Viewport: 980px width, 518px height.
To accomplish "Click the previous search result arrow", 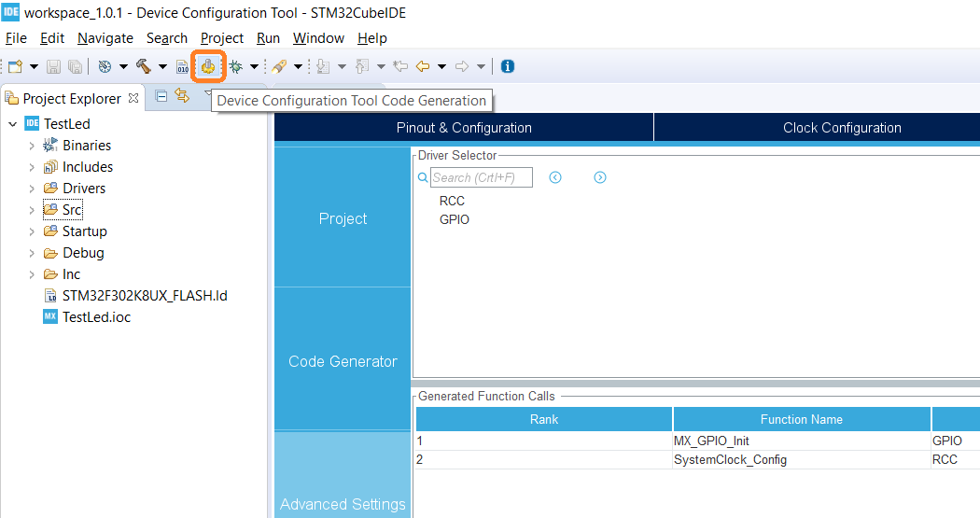I will (555, 177).
